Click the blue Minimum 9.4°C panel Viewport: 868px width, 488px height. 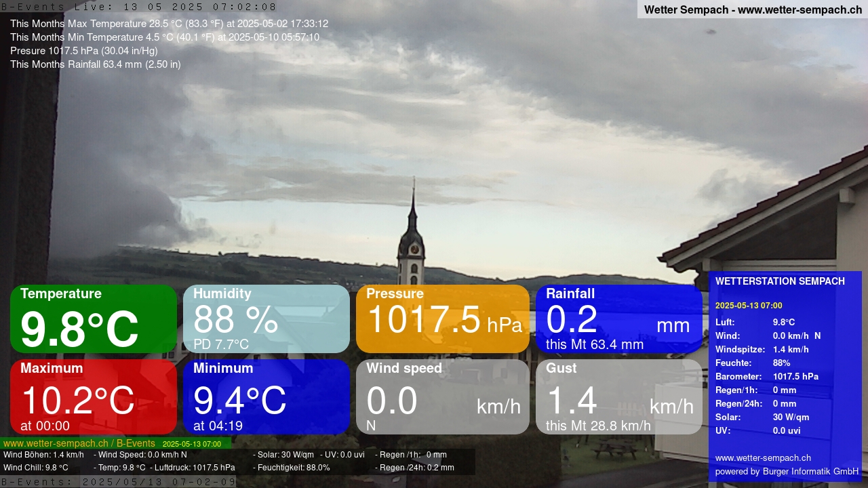[x=267, y=396]
